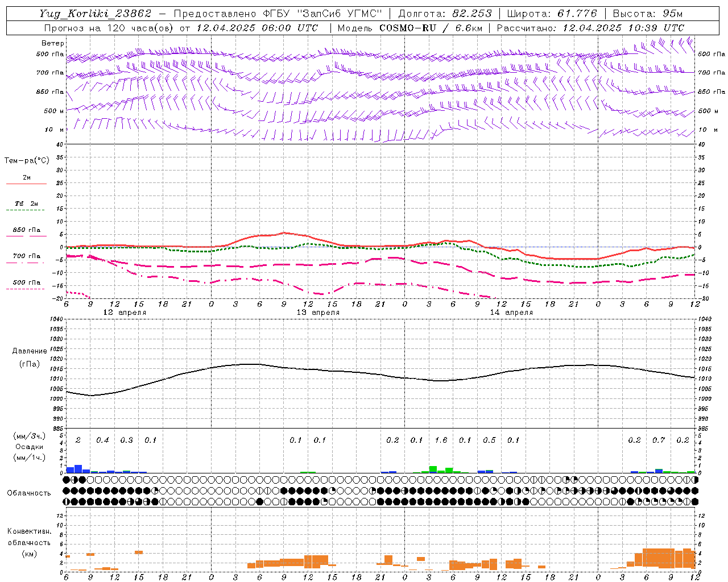Click the "2м" temperature legend entry
Screen dimensions: 728x582
27,178
